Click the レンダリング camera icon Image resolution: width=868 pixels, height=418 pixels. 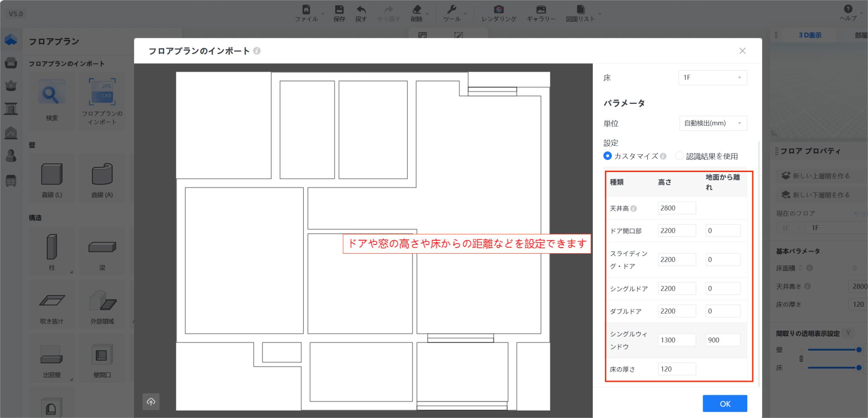(x=499, y=10)
